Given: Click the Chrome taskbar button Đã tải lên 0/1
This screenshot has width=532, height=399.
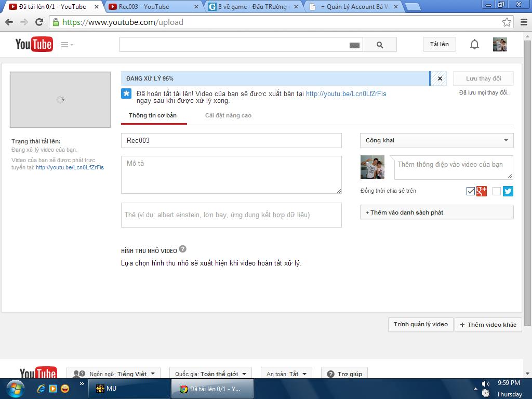Looking at the screenshot, I should click(x=212, y=389).
